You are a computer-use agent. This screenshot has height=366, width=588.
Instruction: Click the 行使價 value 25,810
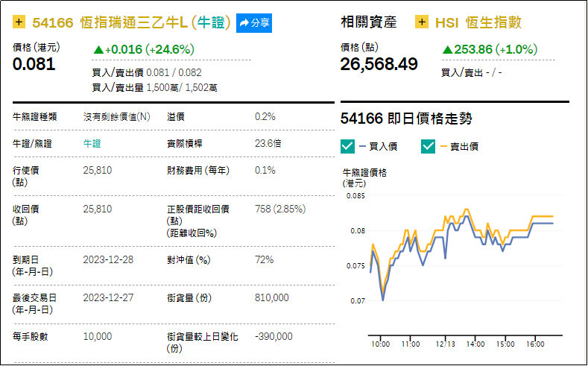98,170
